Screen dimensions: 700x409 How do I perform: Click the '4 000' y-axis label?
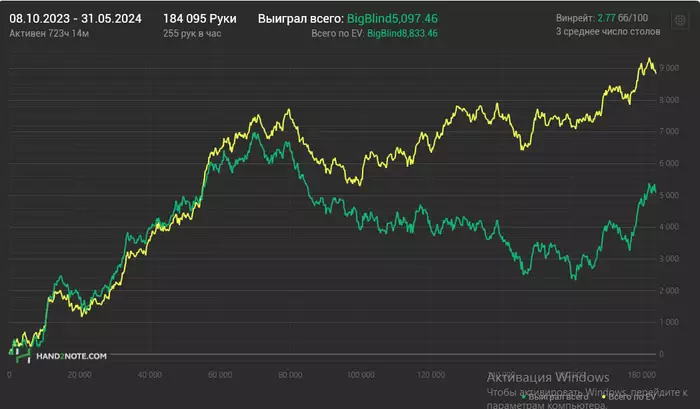(669, 227)
